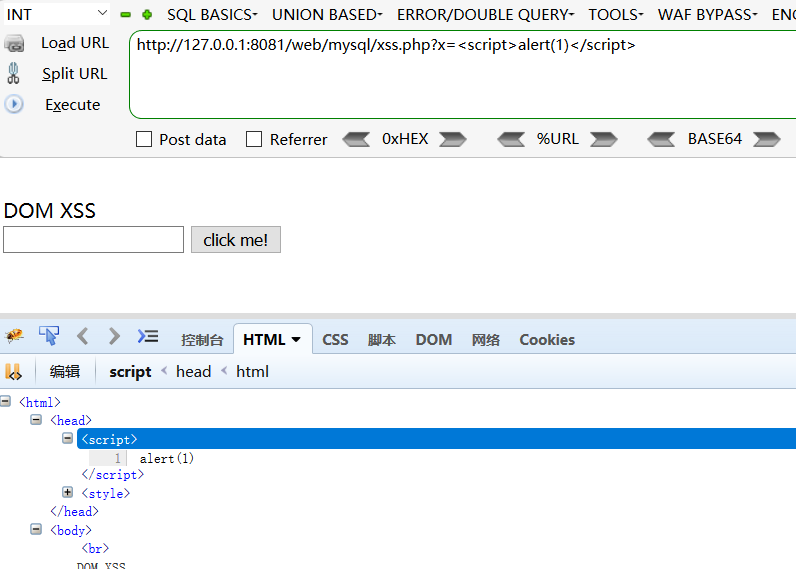Viewport: 796px width, 569px height.
Task: Click the DOM XSS text input
Action: click(x=93, y=240)
